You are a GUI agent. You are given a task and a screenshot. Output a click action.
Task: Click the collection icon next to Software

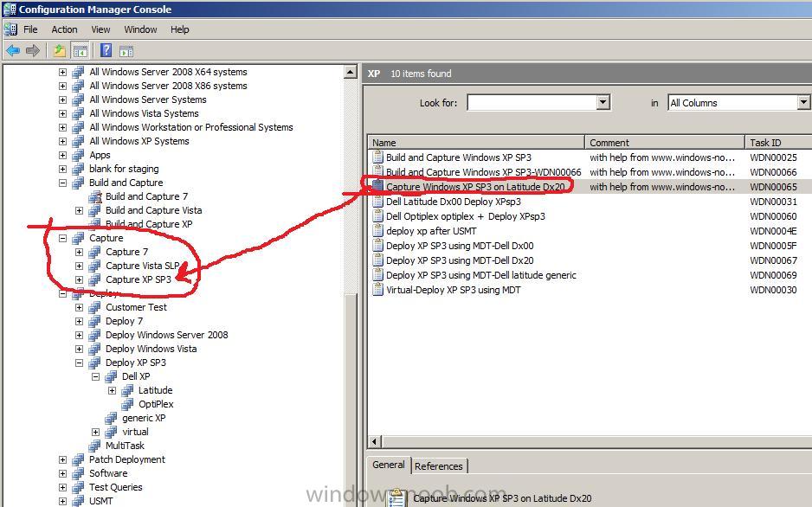coord(78,473)
